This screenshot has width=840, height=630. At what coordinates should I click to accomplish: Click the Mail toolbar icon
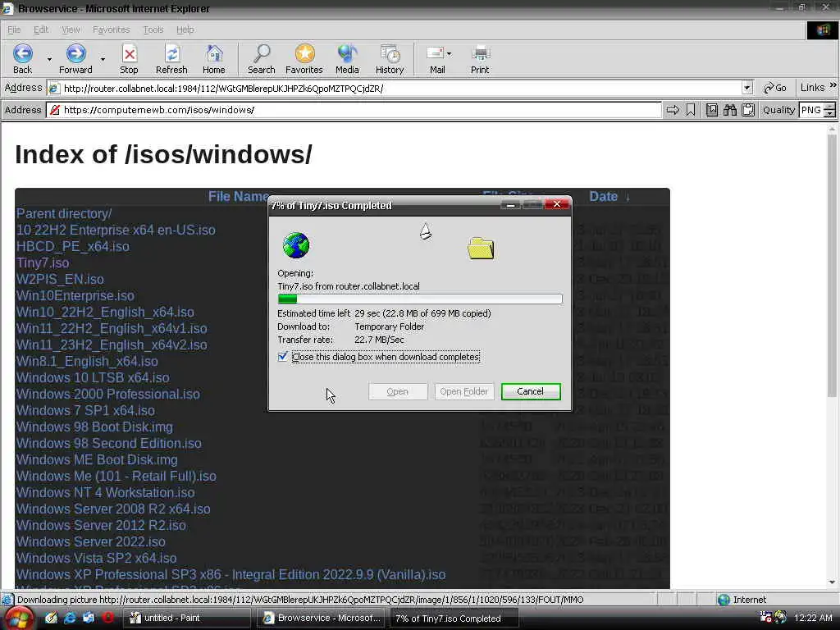click(435, 53)
